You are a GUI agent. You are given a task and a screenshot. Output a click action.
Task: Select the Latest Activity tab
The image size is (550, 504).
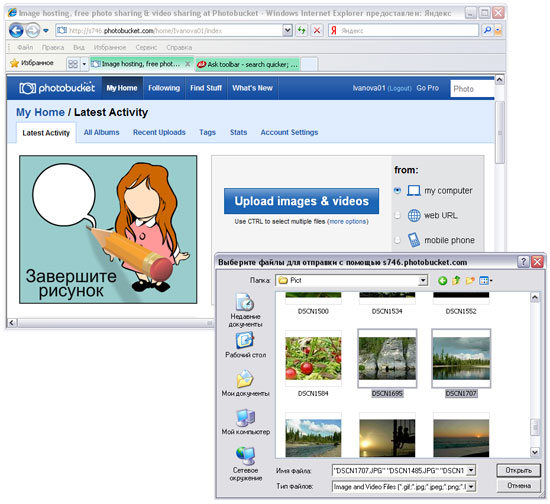click(x=46, y=133)
